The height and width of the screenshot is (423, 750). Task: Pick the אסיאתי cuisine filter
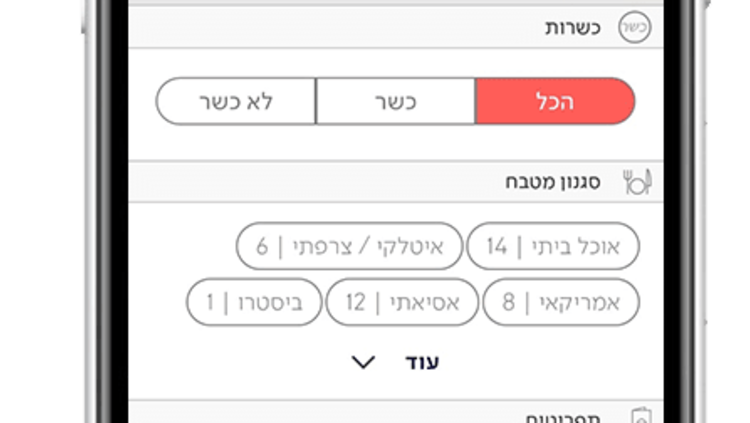point(401,303)
